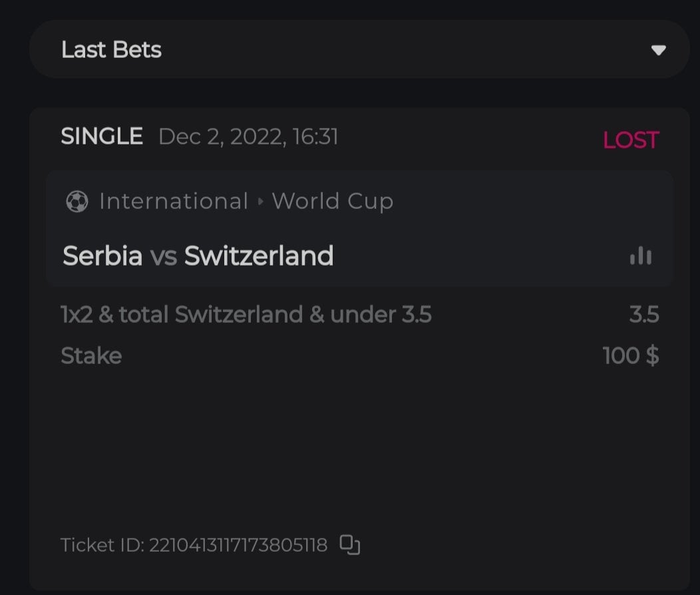Click the 3.5 odds value
Screen dimensions: 700x595
[x=643, y=315]
